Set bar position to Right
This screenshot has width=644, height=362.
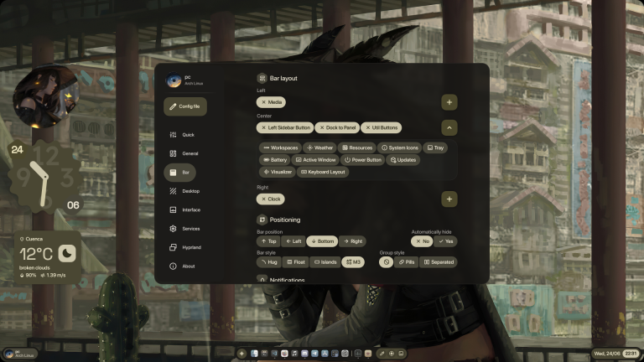(353, 241)
